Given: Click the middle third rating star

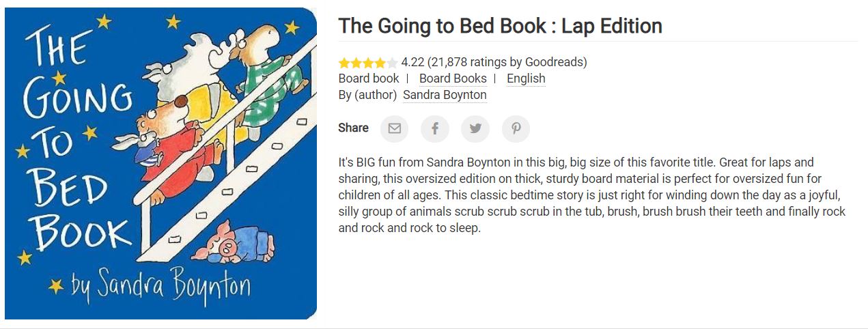Looking at the screenshot, I should [368, 63].
